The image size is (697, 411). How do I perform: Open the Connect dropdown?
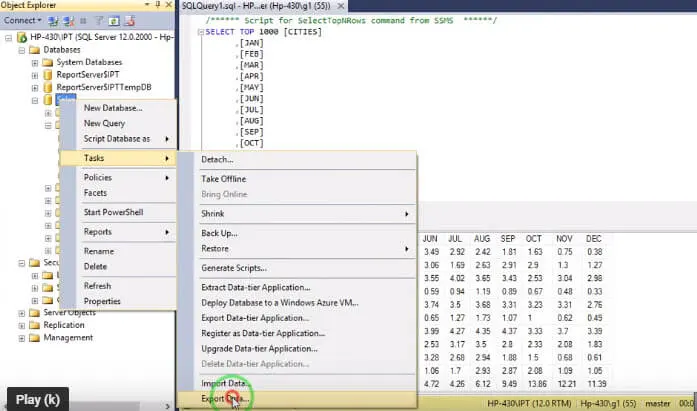click(22, 20)
